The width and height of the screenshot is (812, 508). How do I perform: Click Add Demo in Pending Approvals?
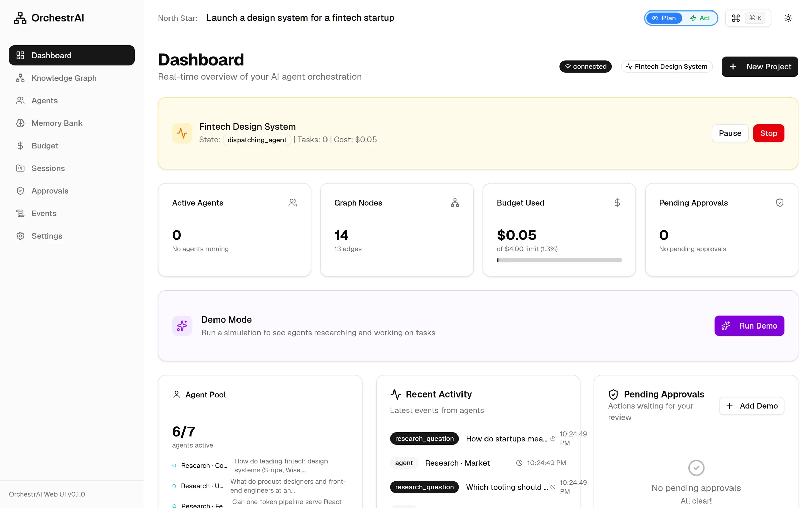coord(751,406)
